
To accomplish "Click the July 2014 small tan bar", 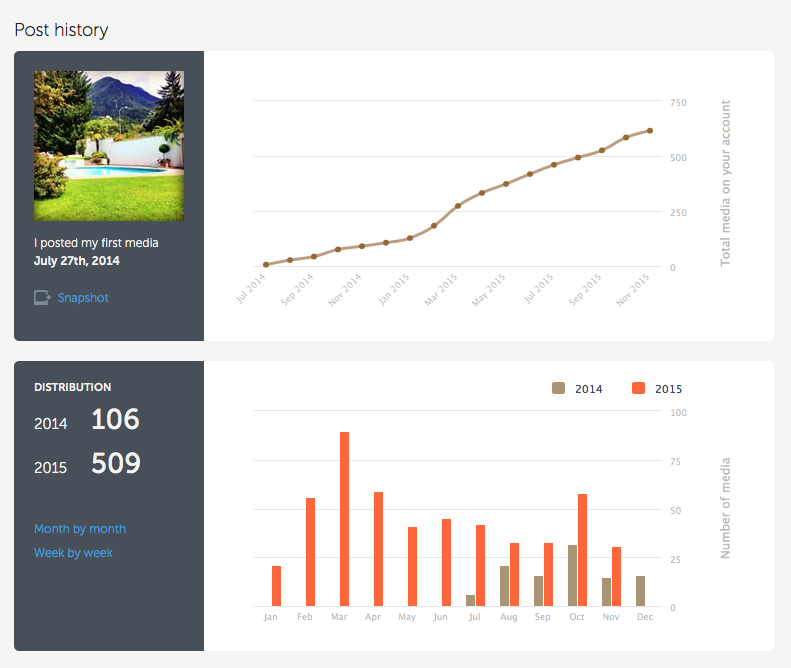I will 470,600.
